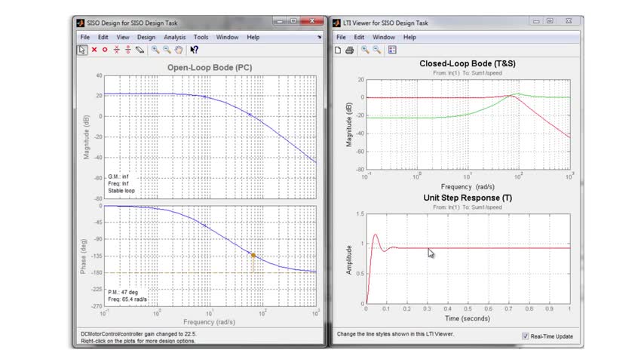Click the MATLAB logo in LTI Viewer title bar

pos(337,23)
